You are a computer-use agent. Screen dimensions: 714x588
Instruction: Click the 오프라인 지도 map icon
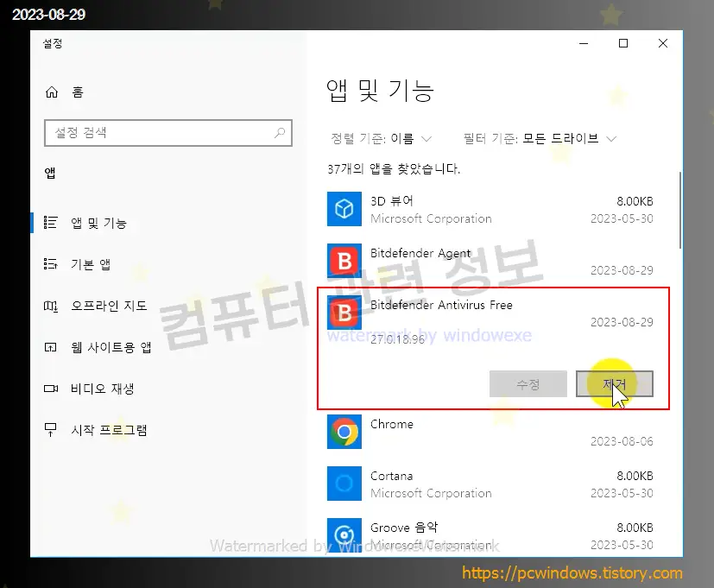(x=51, y=306)
